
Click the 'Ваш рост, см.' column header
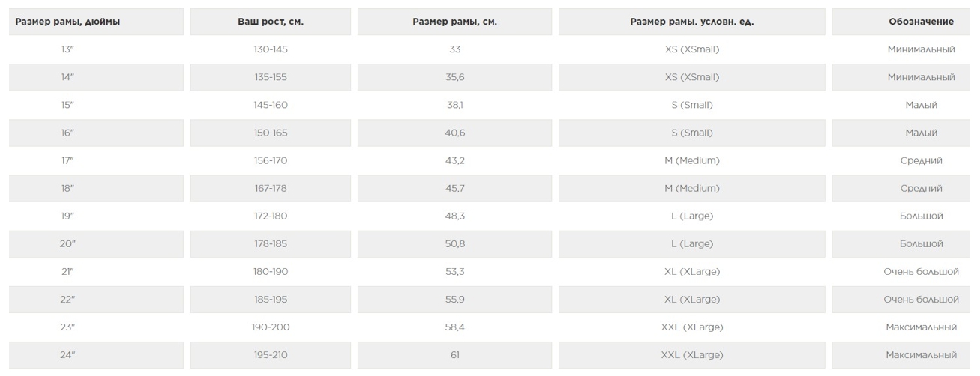271,22
